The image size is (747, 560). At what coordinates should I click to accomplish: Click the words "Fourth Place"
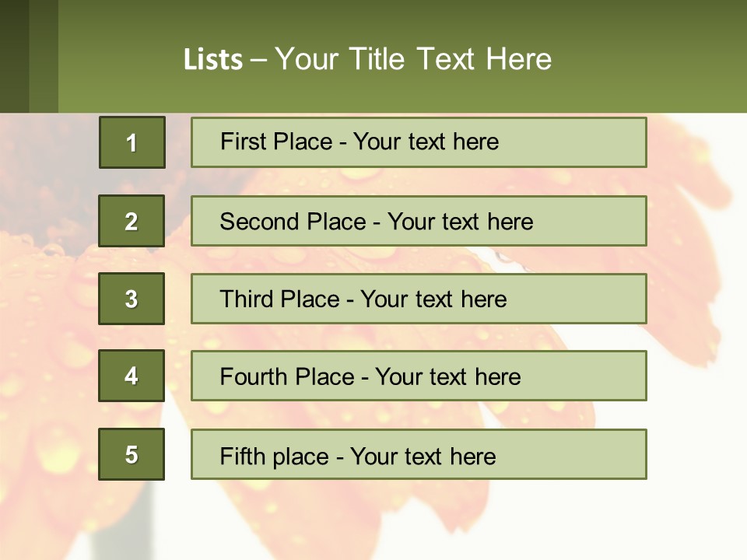click(x=286, y=377)
